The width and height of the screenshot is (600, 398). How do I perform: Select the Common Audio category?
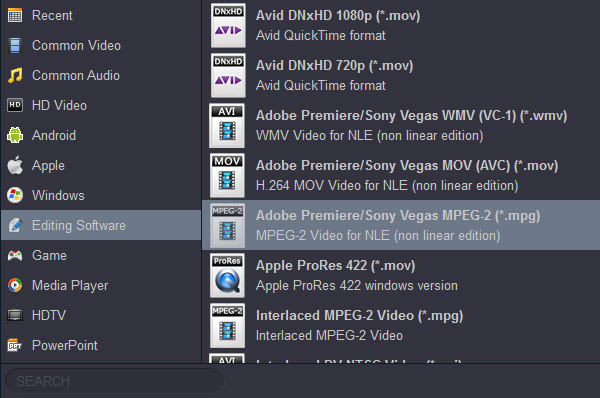point(101,75)
